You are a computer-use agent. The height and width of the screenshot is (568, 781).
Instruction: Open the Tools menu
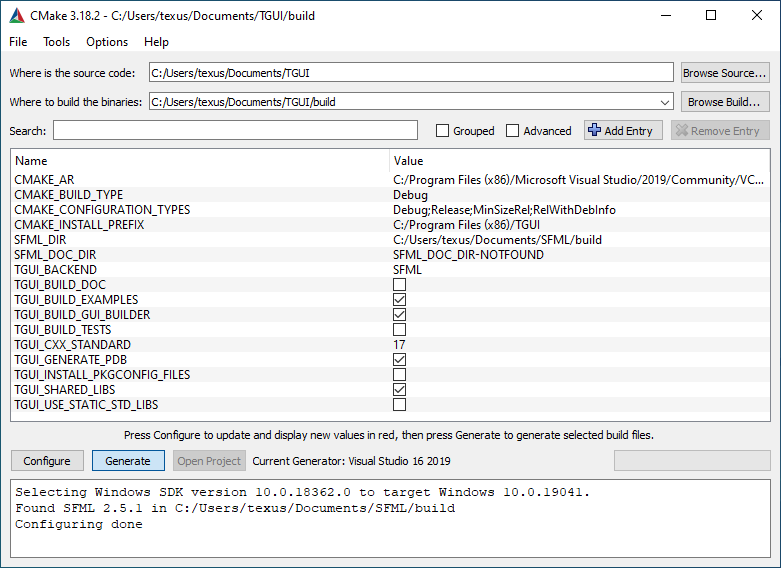click(56, 42)
